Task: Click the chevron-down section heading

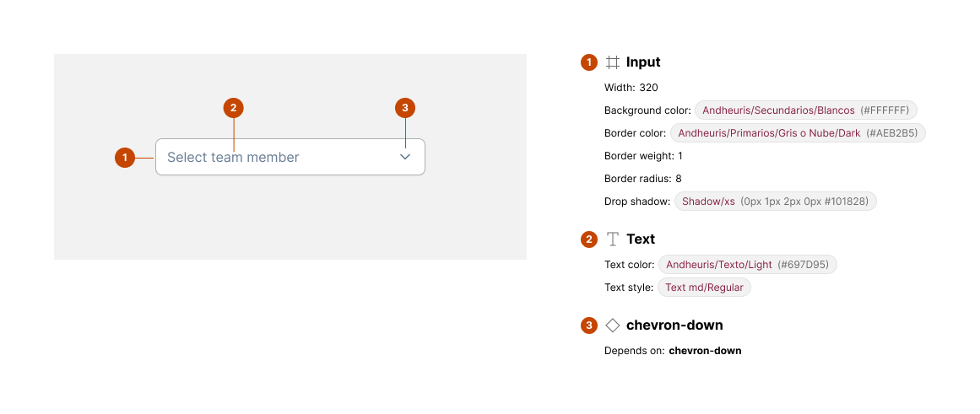Action: pyautogui.click(x=674, y=325)
